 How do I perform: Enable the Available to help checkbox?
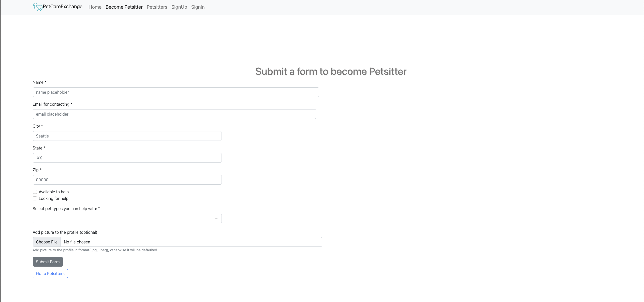(x=35, y=191)
